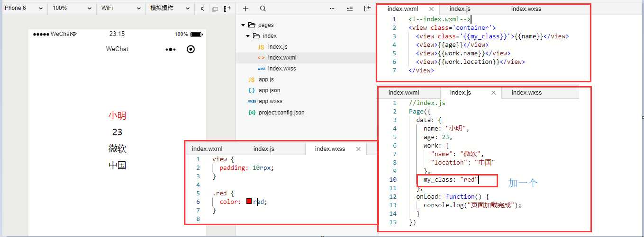Close the active index.wxss tab
Image resolution: width=644 pixels, height=237 pixels.
358,149
